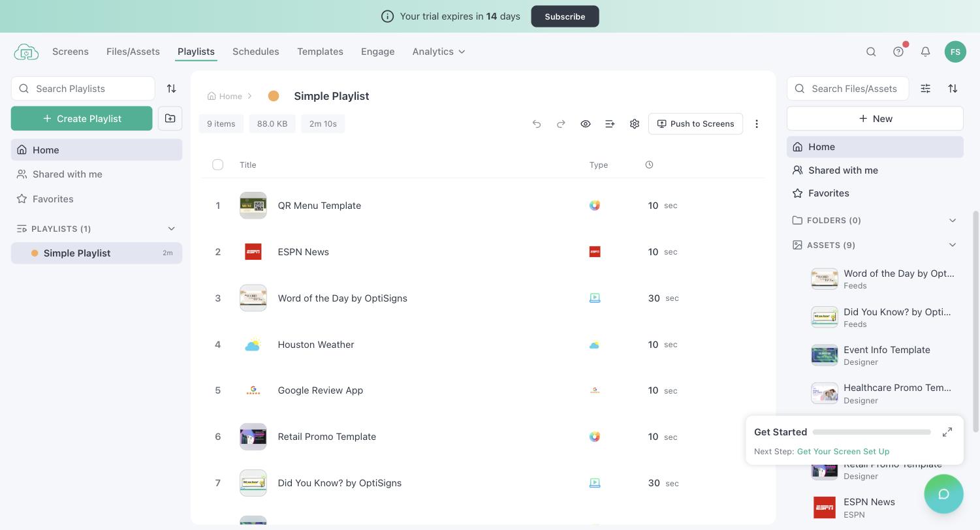The image size is (980, 530).
Task: Select Shared with me in assets panel
Action: pos(875,170)
